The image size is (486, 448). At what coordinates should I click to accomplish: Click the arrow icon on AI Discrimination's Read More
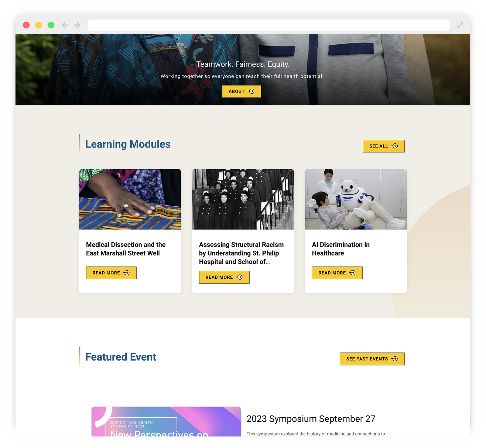coord(352,273)
